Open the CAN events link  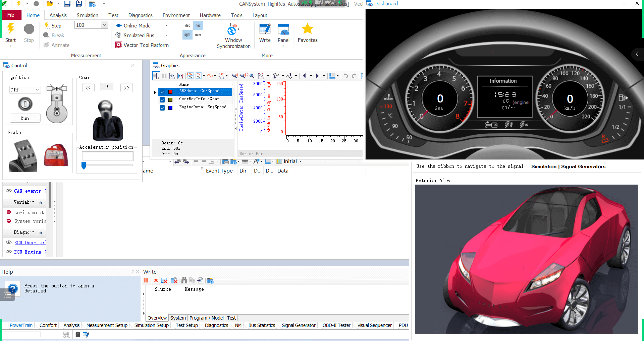click(30, 191)
